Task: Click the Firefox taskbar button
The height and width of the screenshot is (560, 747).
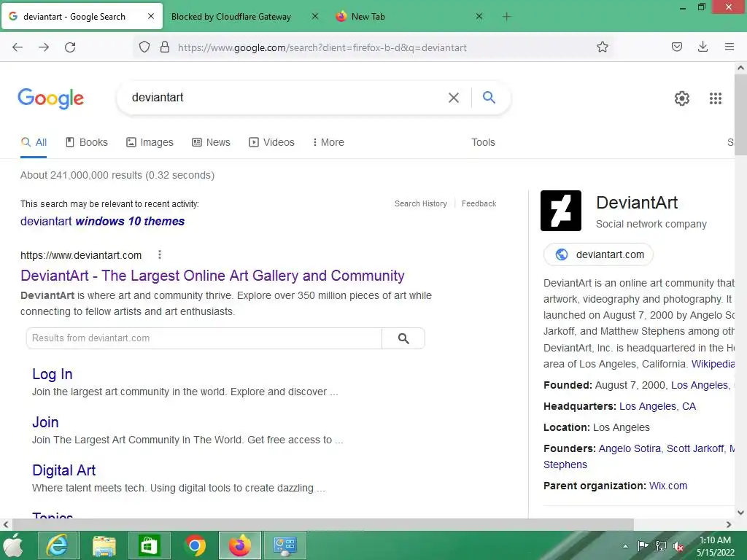Action: (239, 545)
